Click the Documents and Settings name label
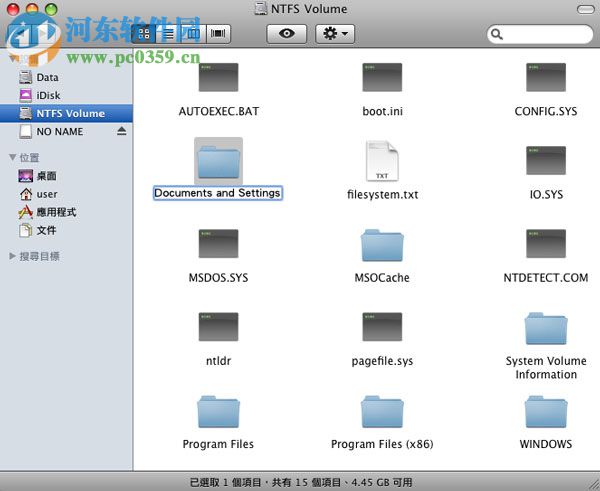 coord(218,193)
